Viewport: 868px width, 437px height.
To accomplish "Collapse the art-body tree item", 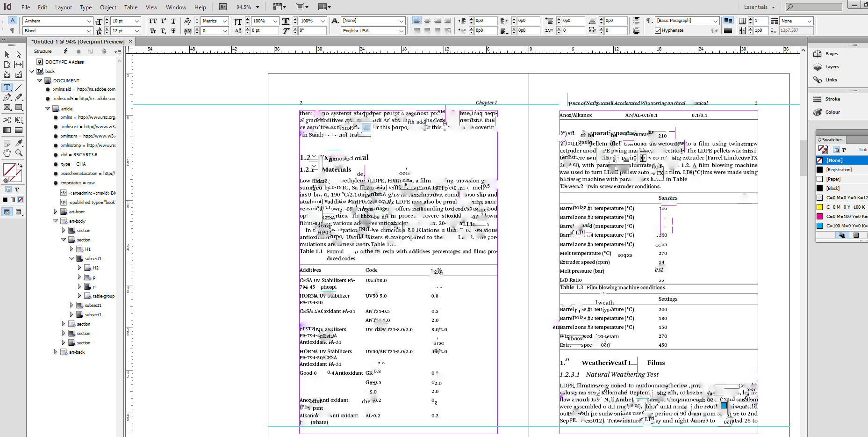I will point(56,221).
